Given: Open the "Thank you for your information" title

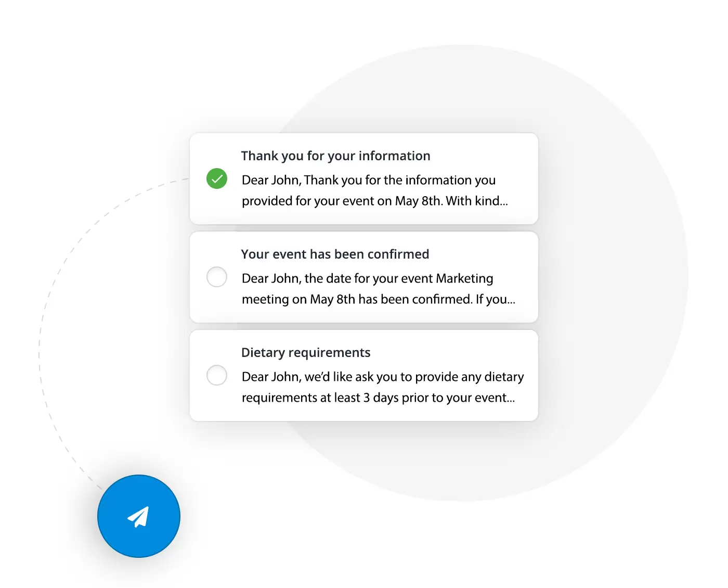Looking at the screenshot, I should coord(335,156).
